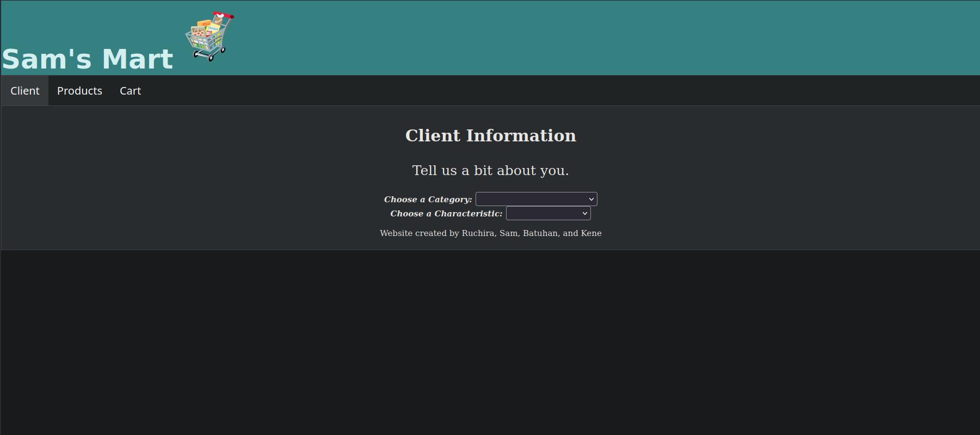This screenshot has height=435, width=980.
Task: Click the empty teal header banner
Action: pos(599,38)
